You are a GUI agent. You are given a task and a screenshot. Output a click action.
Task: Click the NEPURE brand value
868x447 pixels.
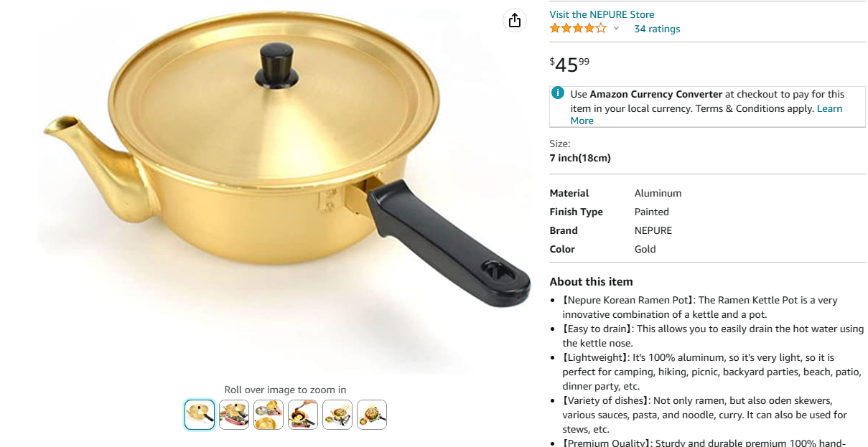pyautogui.click(x=653, y=230)
